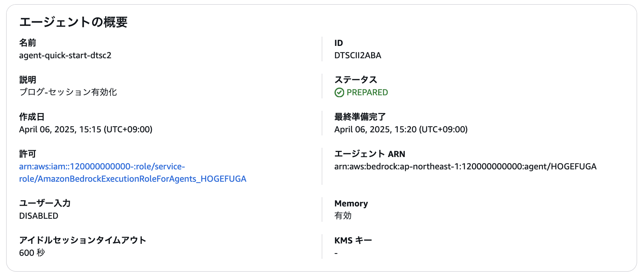Click the description ブログ-セッション有効化 text
Screen dimensions: 644x277
[x=68, y=92]
